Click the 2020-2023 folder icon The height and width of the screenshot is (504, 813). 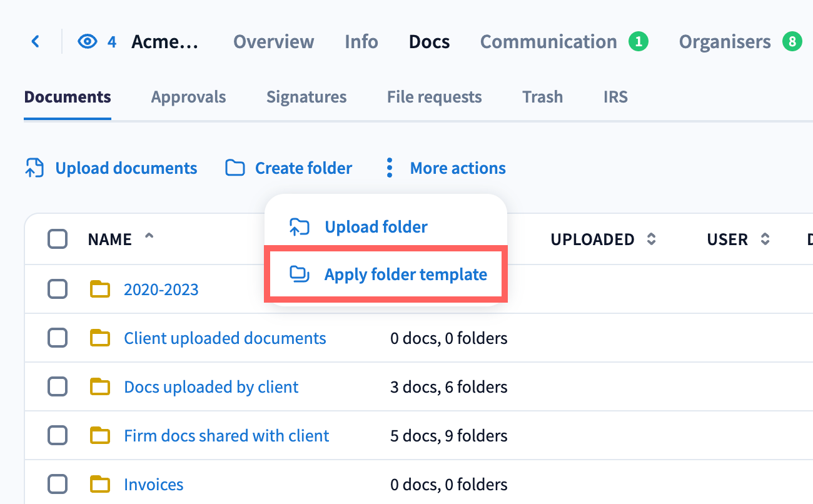[x=100, y=290]
